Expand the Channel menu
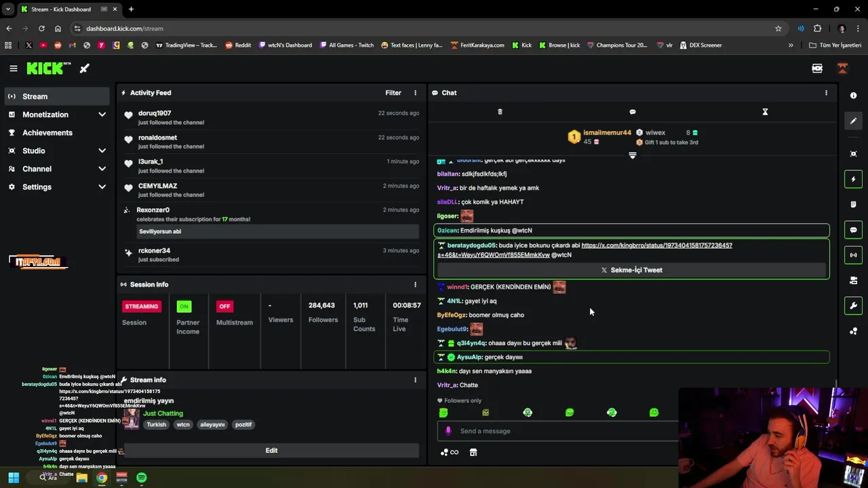Viewport: 868px width, 488px height. coord(57,169)
